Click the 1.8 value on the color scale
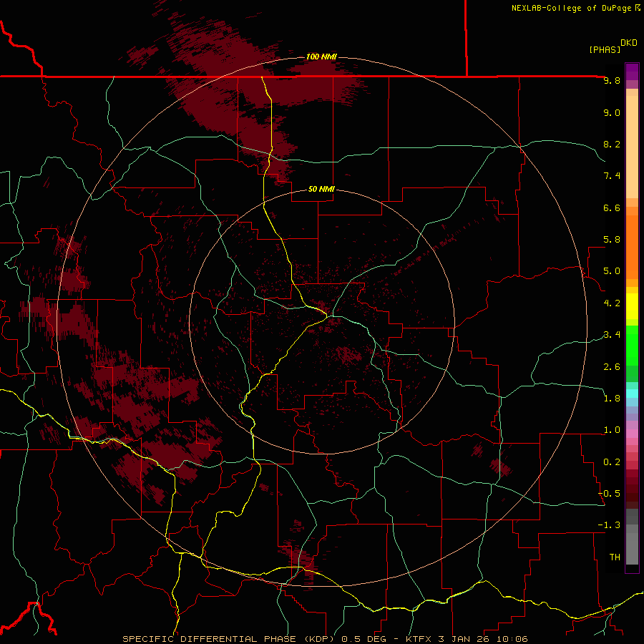The height and width of the screenshot is (644, 644). click(x=612, y=399)
